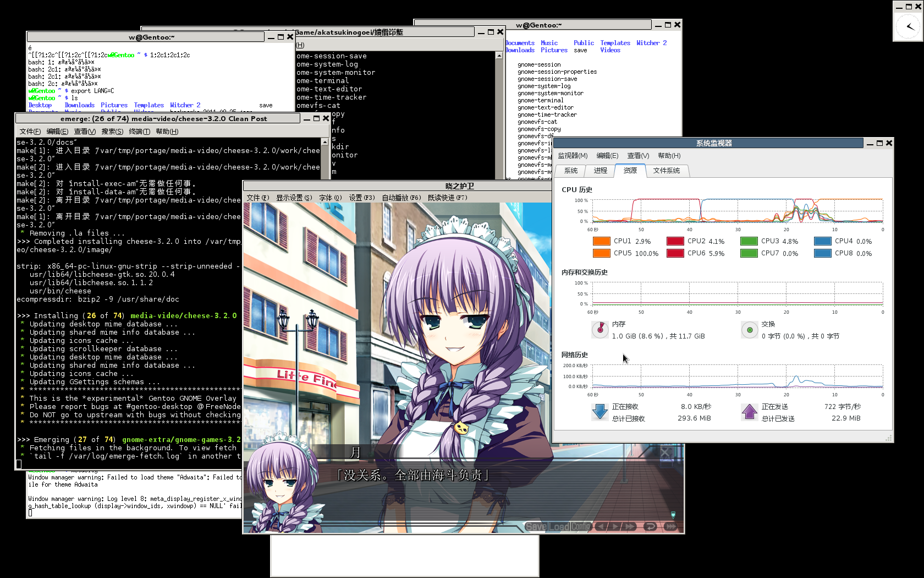Switch to the 文件系统 tab in system monitor
The width and height of the screenshot is (924, 578).
tap(667, 171)
